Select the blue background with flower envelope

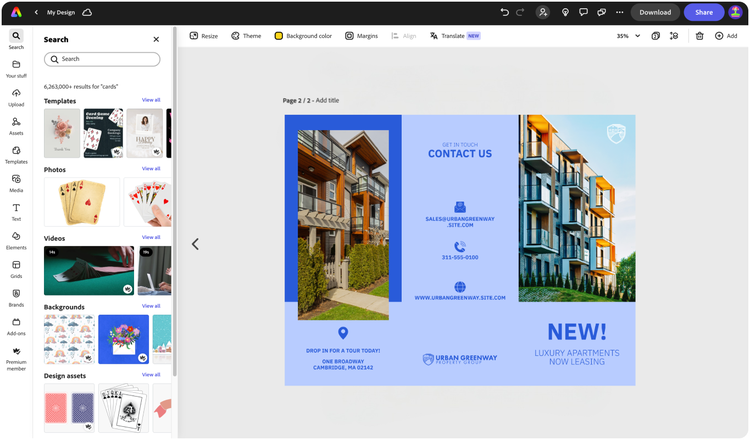(123, 339)
